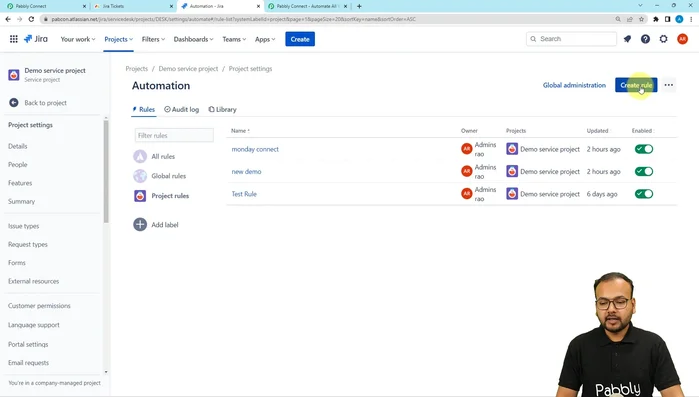Disable the new demo rule toggle
Image resolution: width=699 pixels, height=397 pixels.
point(644,171)
